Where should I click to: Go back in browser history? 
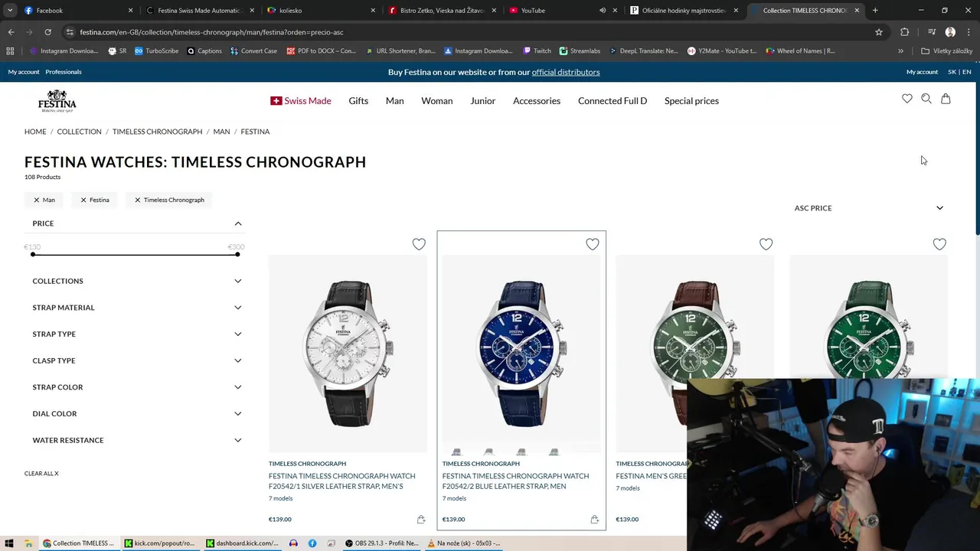click(x=11, y=32)
